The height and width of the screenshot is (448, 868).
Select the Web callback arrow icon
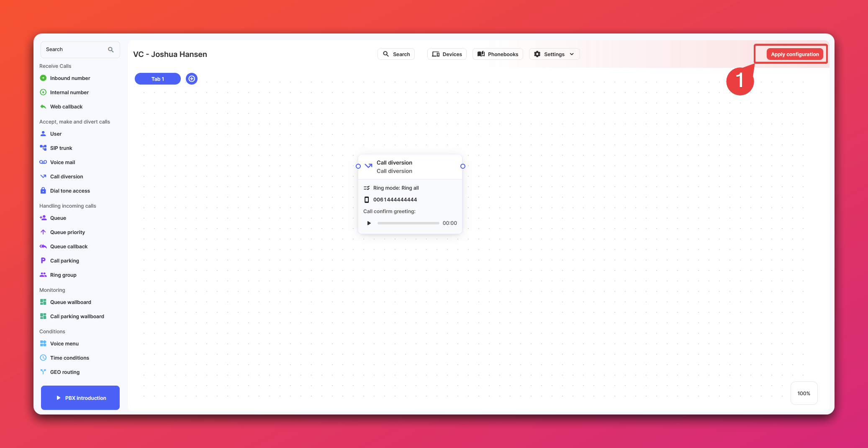[43, 107]
